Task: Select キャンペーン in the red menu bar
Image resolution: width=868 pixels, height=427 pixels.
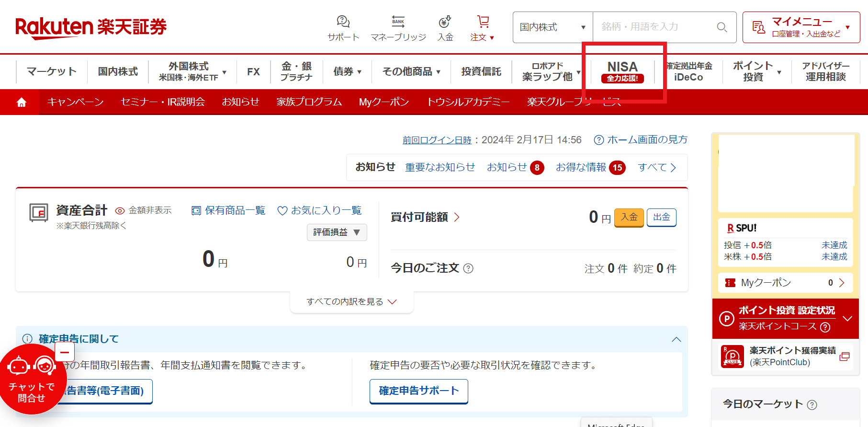Action: click(75, 102)
